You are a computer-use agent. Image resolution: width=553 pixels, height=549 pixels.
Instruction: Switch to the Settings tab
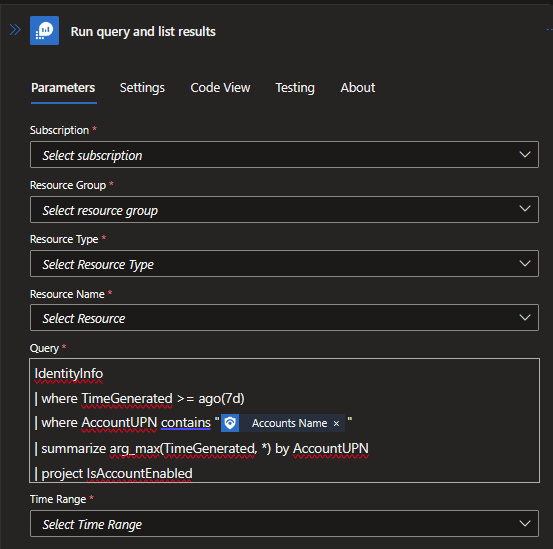[x=142, y=88]
